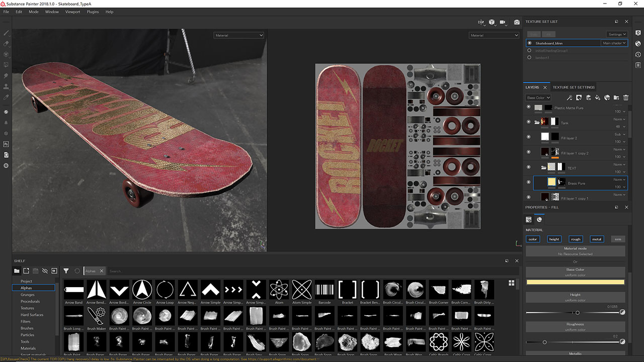Open right viewport Material dropdown

tap(494, 35)
